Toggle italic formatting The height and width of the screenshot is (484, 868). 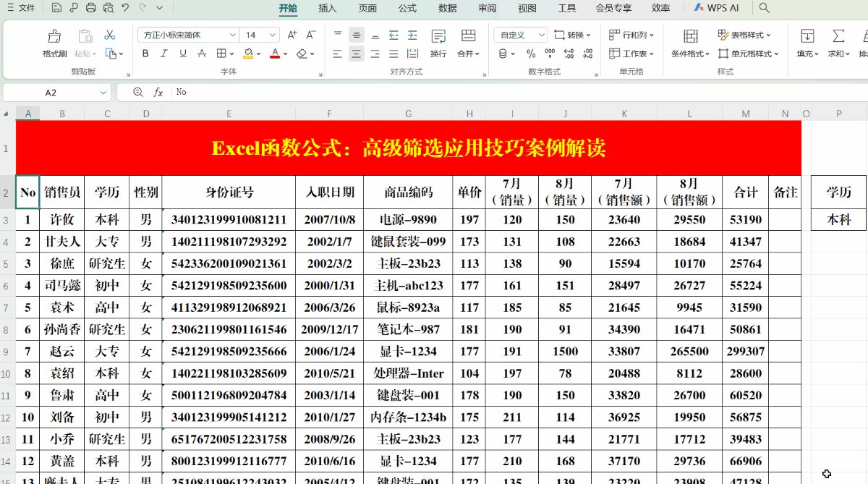click(164, 54)
